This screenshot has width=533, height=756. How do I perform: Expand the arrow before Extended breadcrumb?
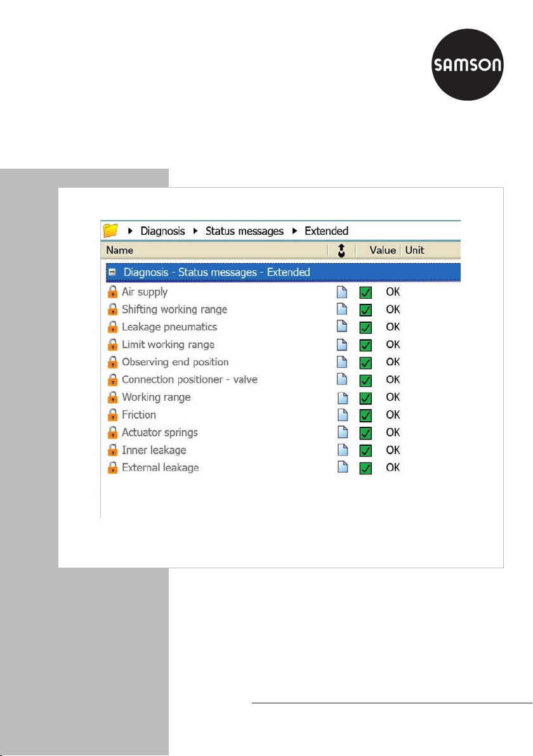[294, 231]
